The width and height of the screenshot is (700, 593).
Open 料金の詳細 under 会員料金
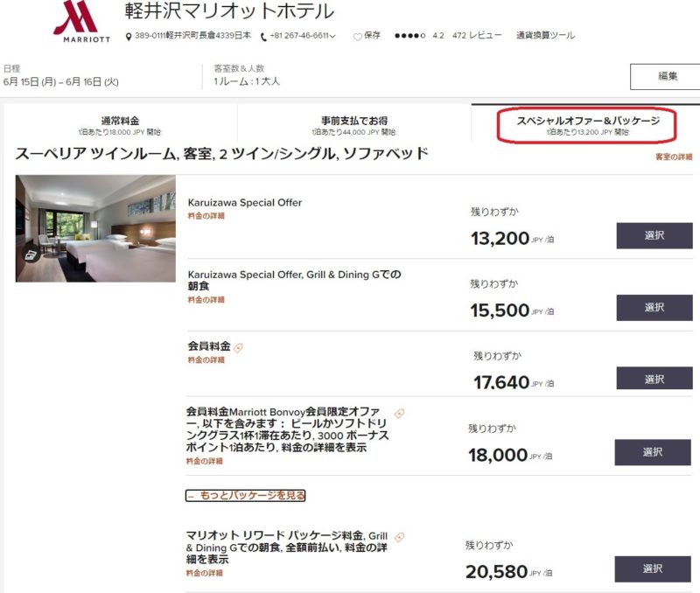[x=206, y=360]
